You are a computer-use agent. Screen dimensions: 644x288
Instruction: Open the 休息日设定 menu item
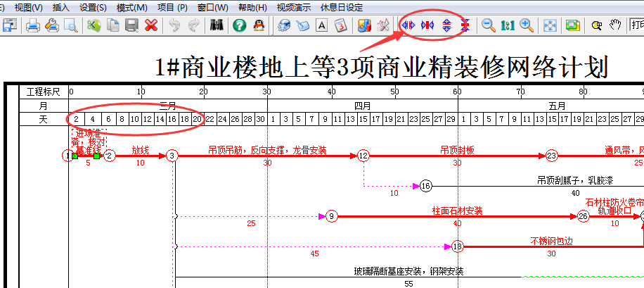pyautogui.click(x=341, y=7)
